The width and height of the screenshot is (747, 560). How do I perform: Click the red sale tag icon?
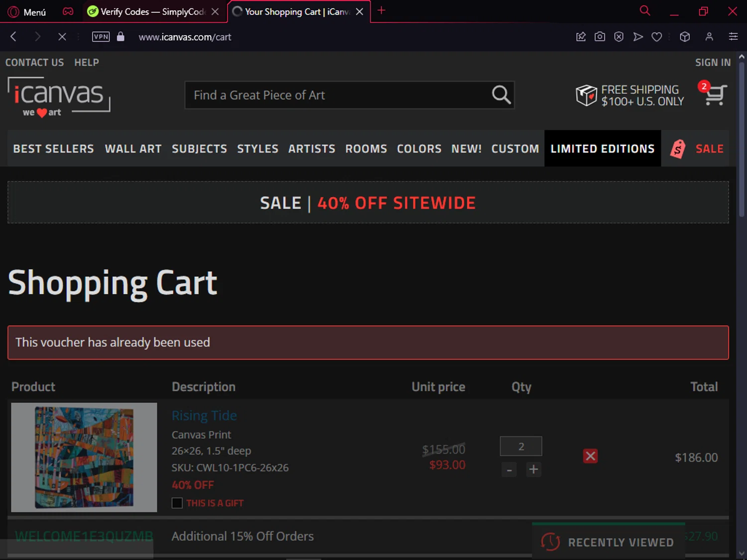click(x=678, y=148)
